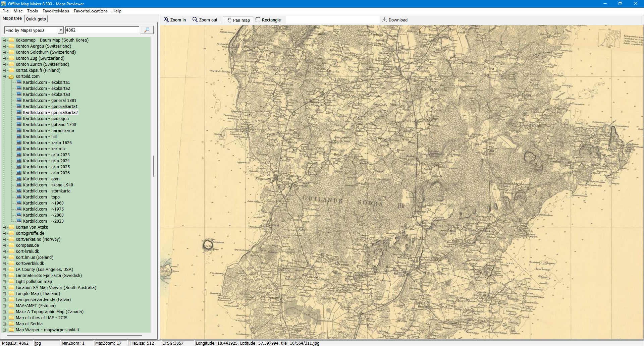Click the map icon beside ekokarta1
Screen dimensions: 644x346
tap(19, 82)
